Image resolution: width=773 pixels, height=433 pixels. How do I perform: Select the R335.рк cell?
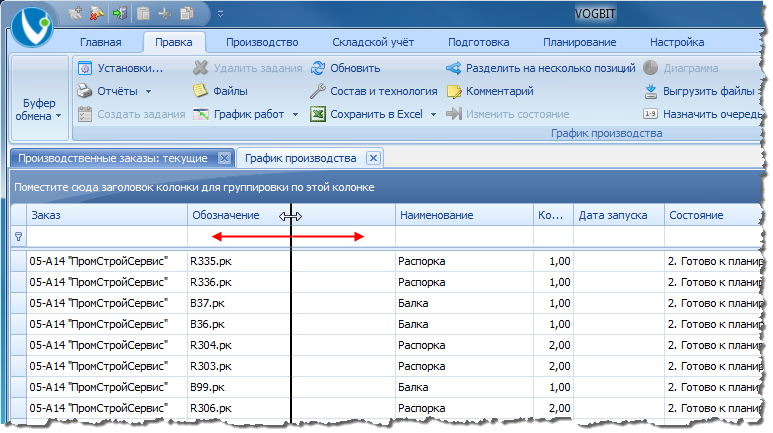pyautogui.click(x=291, y=261)
